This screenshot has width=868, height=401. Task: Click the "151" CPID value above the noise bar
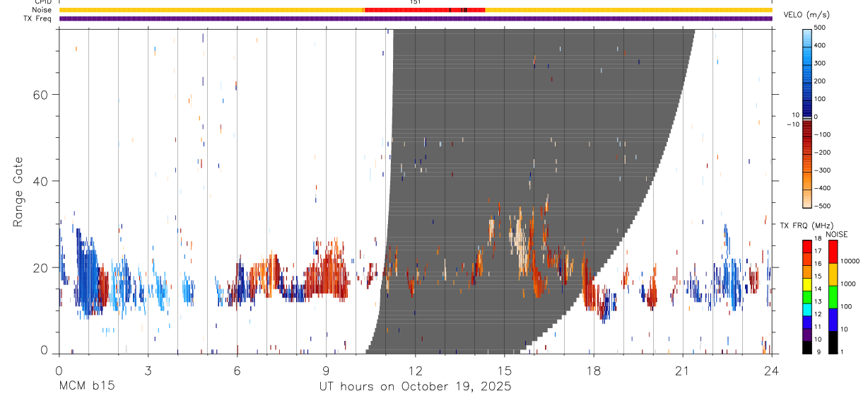click(415, 2)
